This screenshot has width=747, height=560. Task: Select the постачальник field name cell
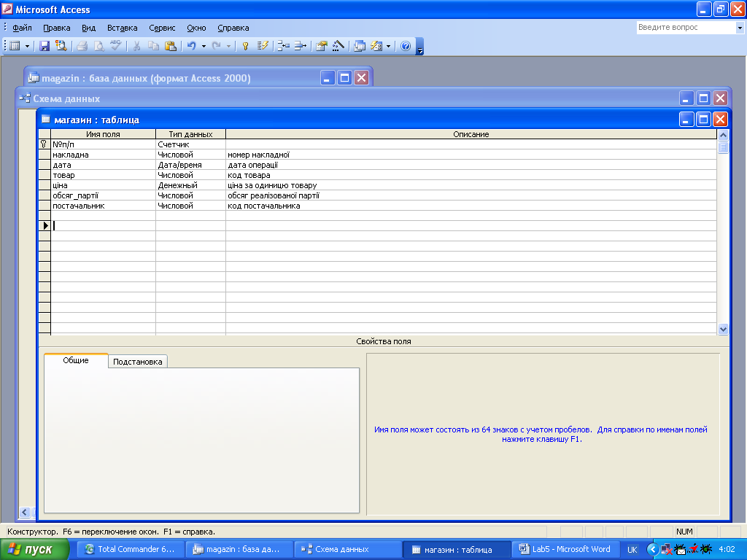click(x=103, y=206)
